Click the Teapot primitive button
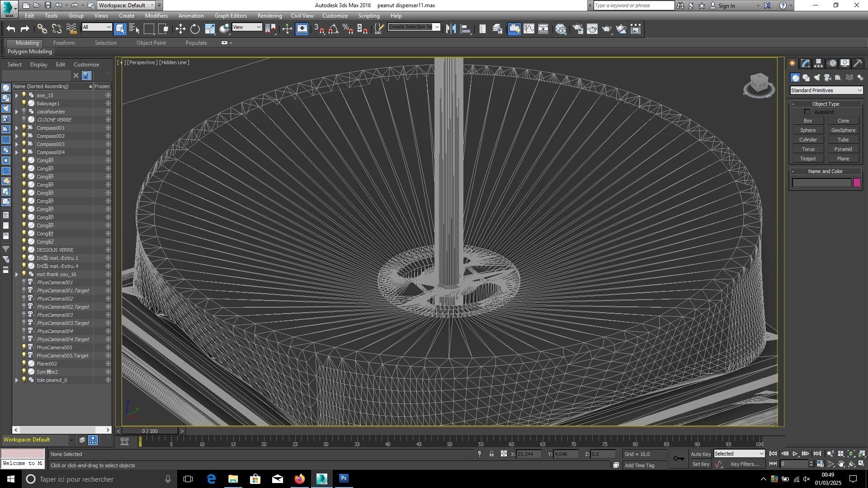The width and height of the screenshot is (868, 488). [x=807, y=159]
